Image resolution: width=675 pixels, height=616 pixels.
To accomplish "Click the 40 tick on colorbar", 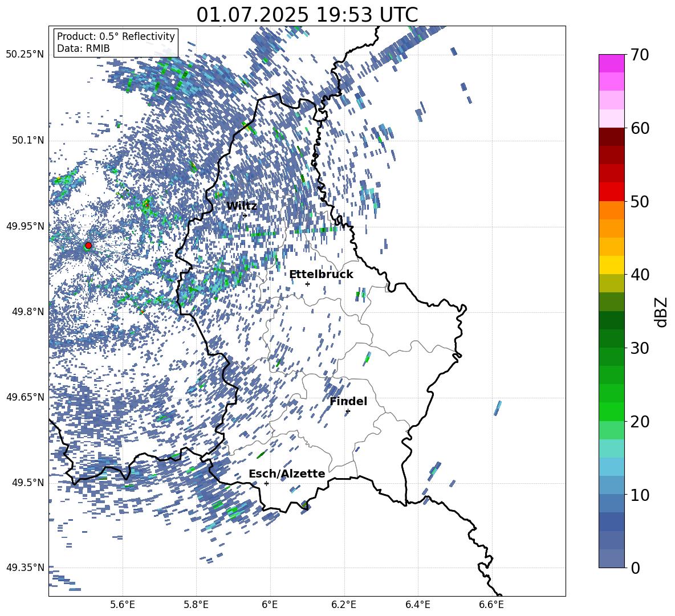I will click(x=639, y=275).
